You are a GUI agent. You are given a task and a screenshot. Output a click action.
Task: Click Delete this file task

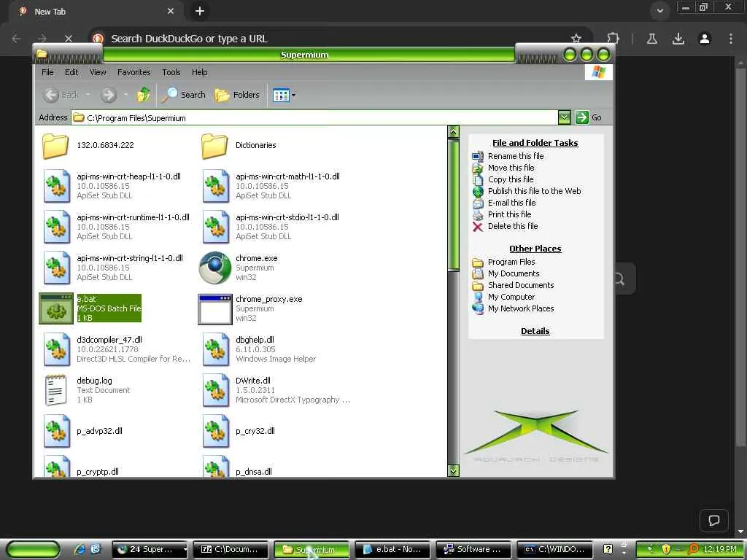[513, 226]
